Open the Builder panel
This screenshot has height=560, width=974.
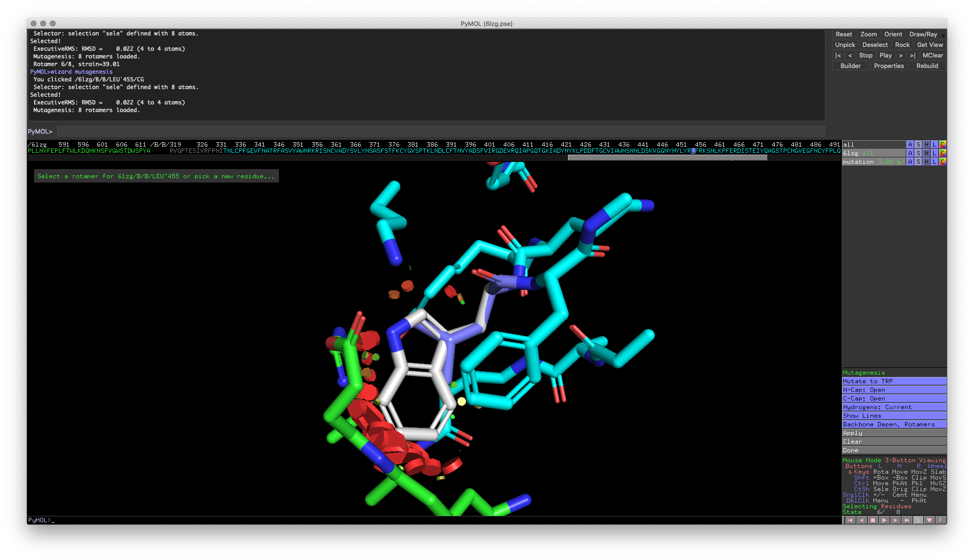[850, 66]
